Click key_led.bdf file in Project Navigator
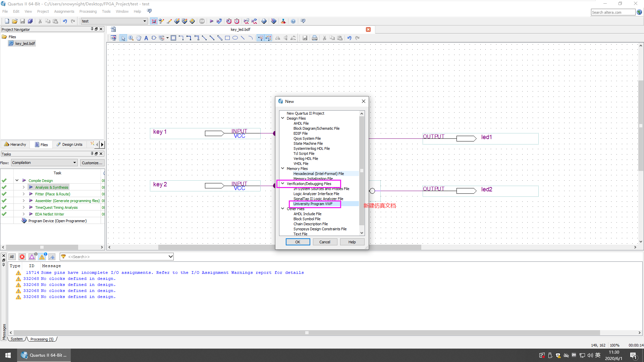Image resolution: width=644 pixels, height=362 pixels. [24, 43]
